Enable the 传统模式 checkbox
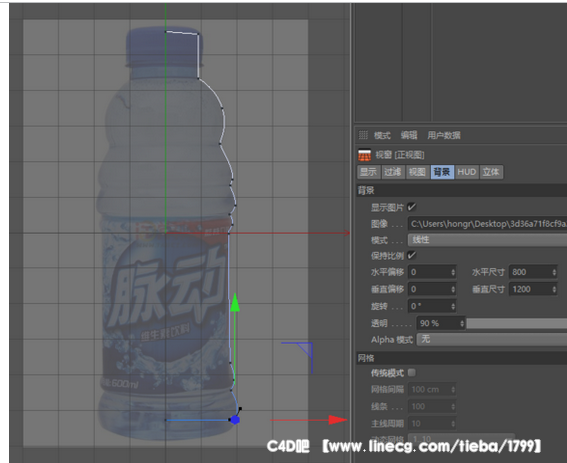Image resolution: width=567 pixels, height=463 pixels. tap(412, 373)
